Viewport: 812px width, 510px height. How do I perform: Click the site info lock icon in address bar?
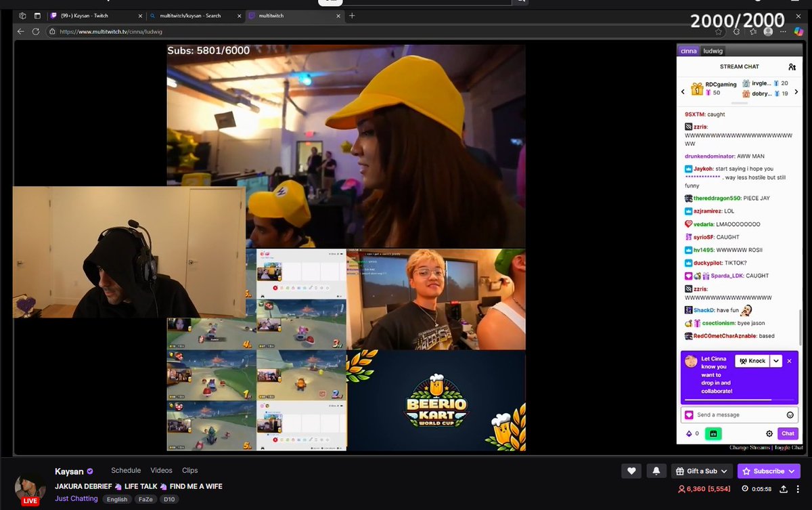pyautogui.click(x=52, y=31)
